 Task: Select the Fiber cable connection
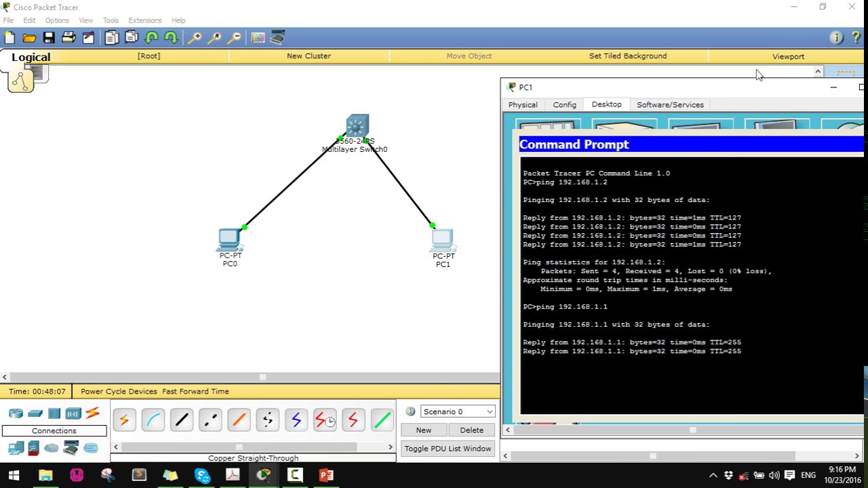point(238,420)
